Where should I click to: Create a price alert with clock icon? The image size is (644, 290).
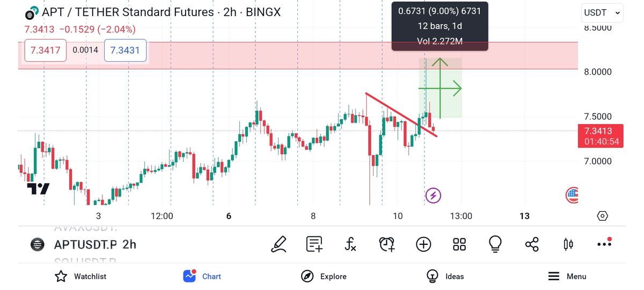click(386, 244)
